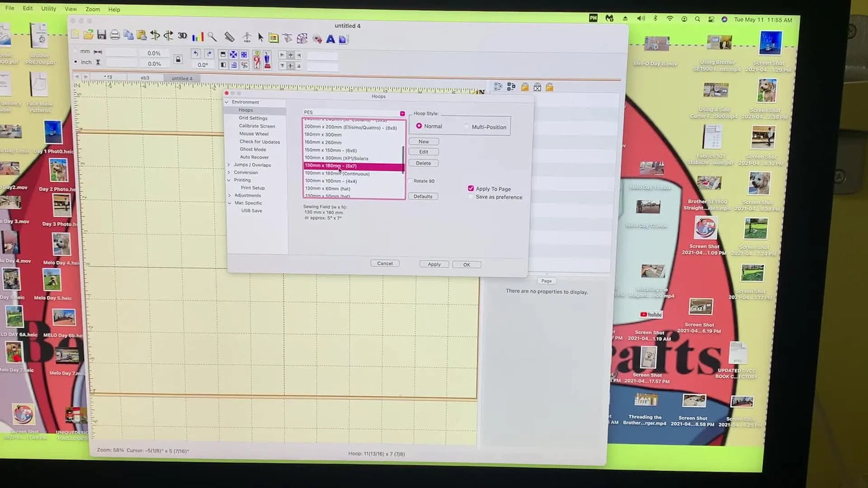Open the Edit menu
The height and width of the screenshot is (488, 868).
click(x=28, y=8)
